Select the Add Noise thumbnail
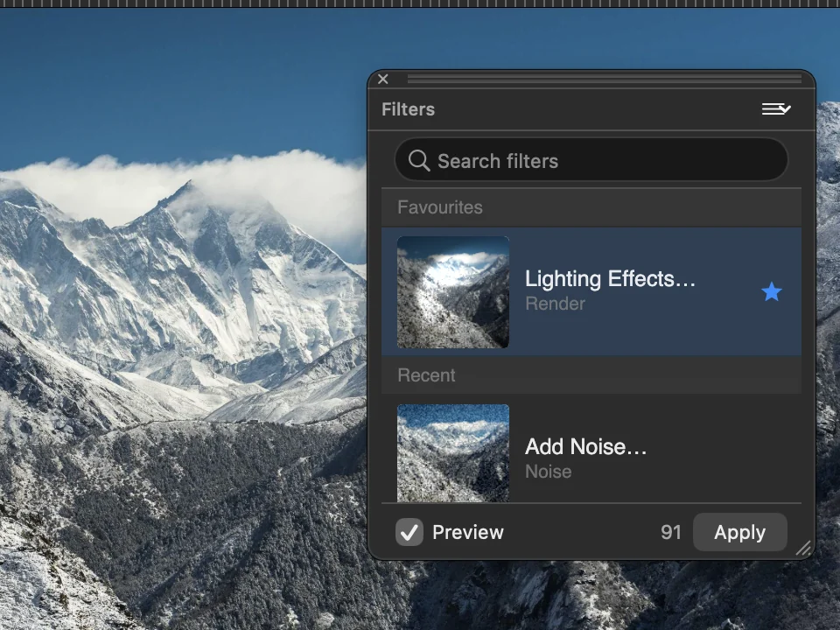 [453, 453]
